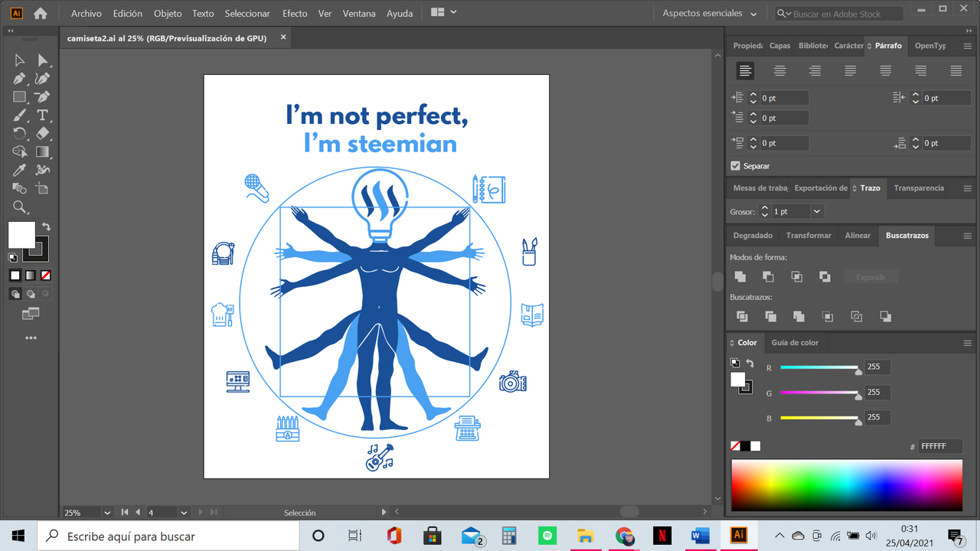Uncheck the Separar checkbox
The width and height of the screenshot is (980, 551).
click(736, 166)
